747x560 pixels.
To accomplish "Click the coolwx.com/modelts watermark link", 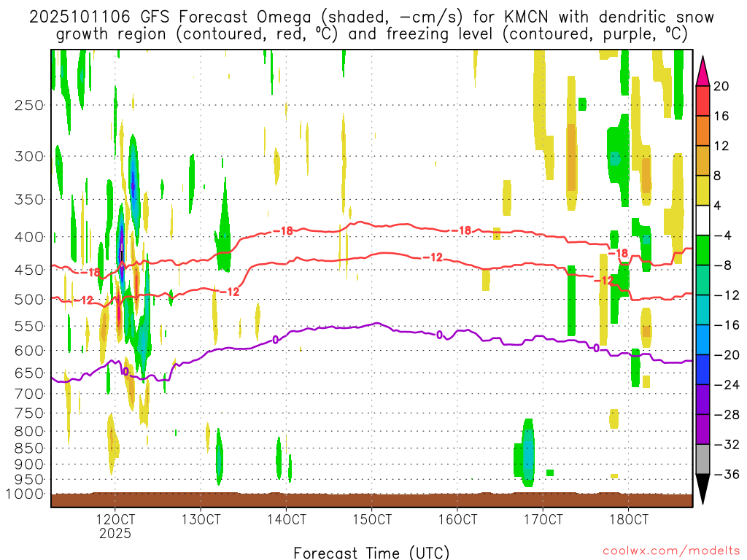I will pos(671,551).
